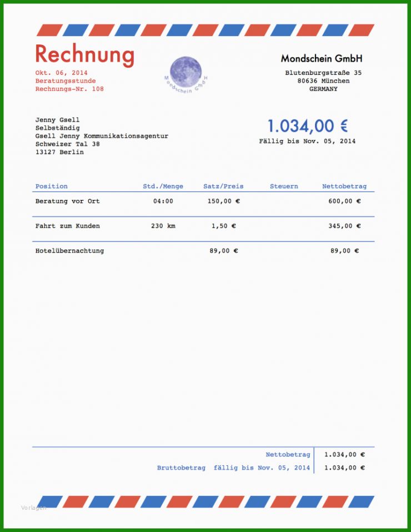
Task: Click quantity '04:00'
Action: point(163,201)
